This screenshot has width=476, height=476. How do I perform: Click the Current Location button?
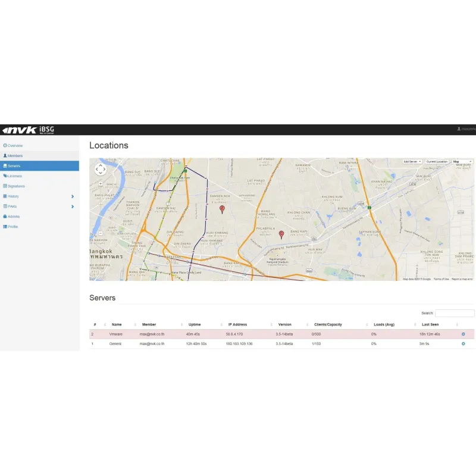coord(437,162)
